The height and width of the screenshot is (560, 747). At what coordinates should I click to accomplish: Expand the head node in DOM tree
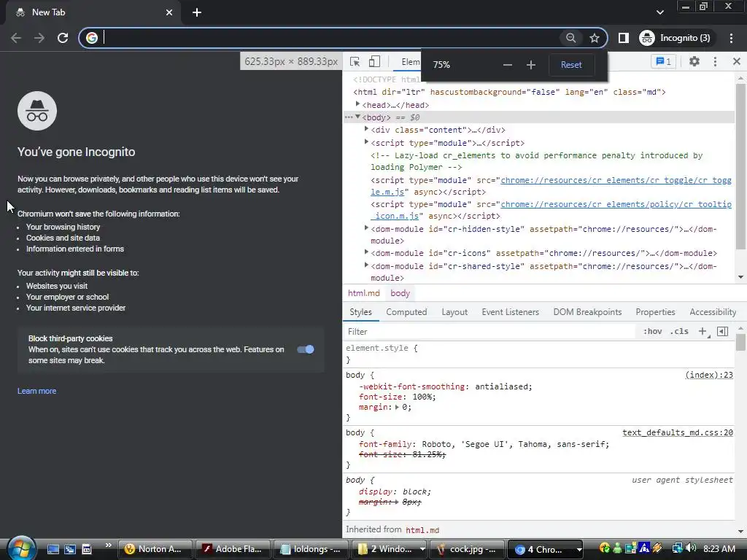[357, 104]
